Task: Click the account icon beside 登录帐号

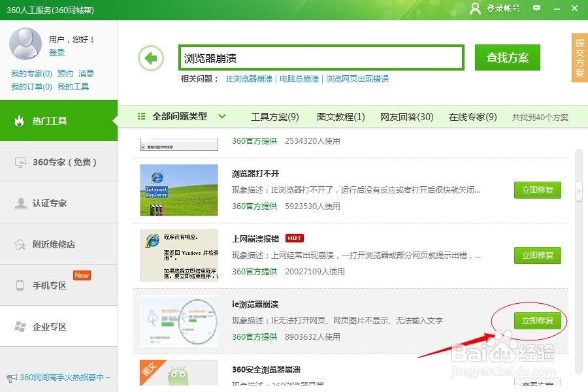Action: (x=475, y=8)
